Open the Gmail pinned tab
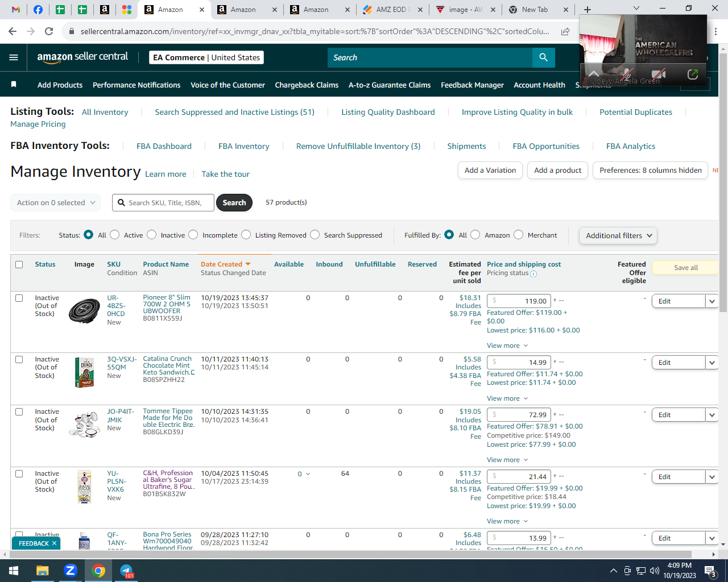 tap(15, 10)
